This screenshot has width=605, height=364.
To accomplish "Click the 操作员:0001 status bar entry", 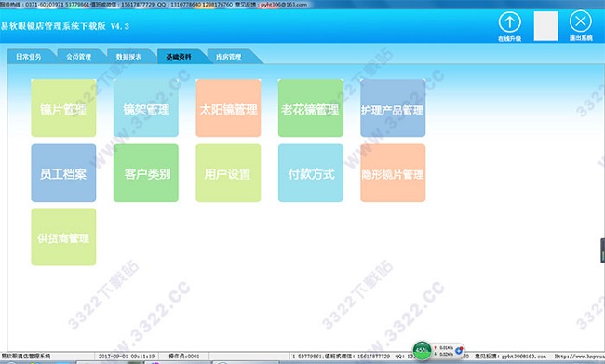I will [x=184, y=357].
